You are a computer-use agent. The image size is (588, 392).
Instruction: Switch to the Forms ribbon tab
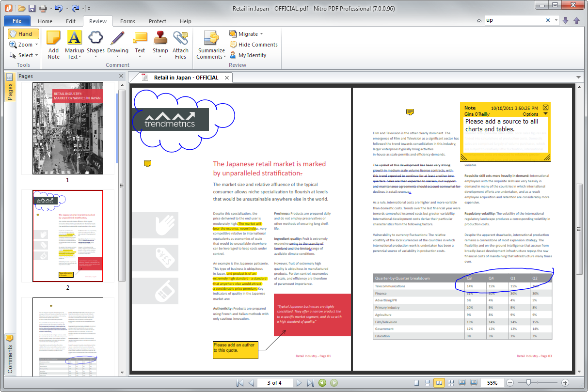(127, 21)
